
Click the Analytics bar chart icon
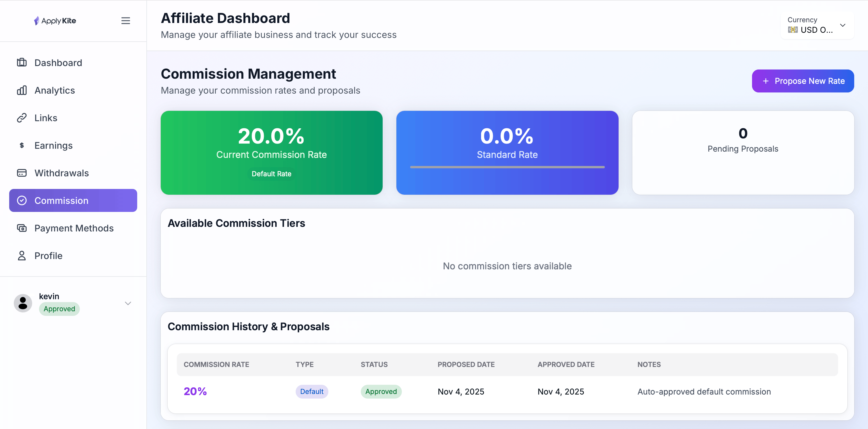[x=22, y=90]
